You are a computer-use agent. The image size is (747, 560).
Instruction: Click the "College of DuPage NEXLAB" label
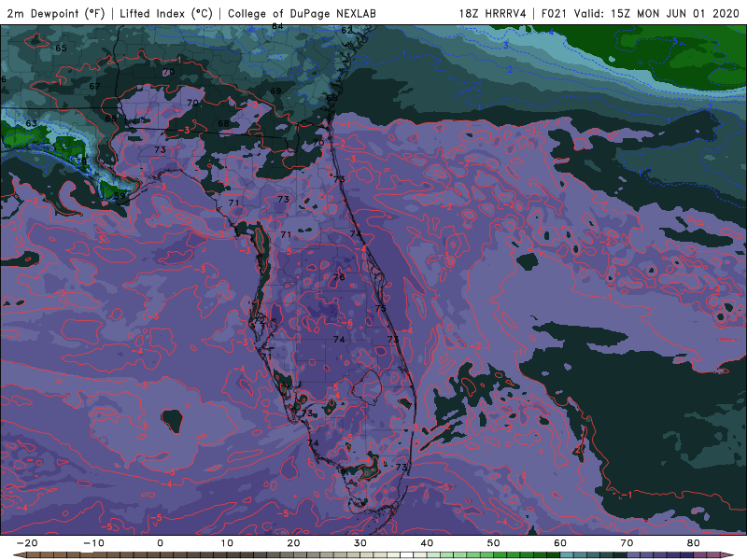click(x=302, y=14)
